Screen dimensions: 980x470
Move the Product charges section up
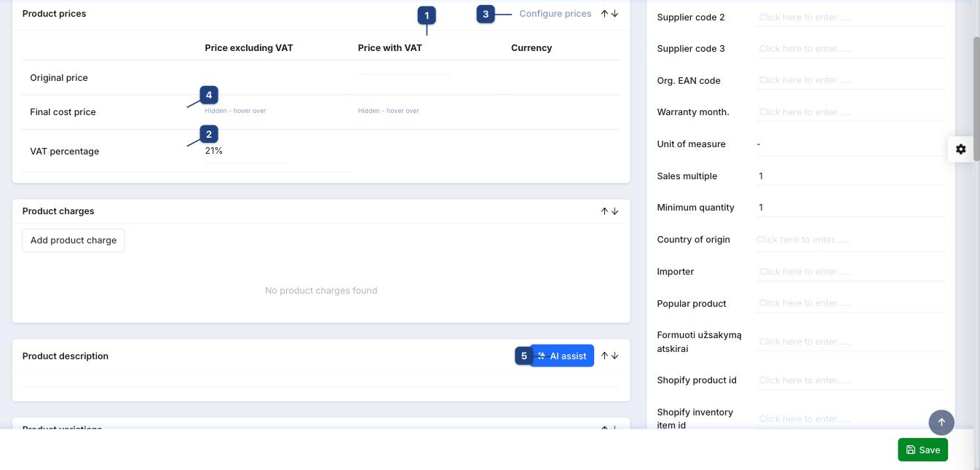[x=604, y=211]
